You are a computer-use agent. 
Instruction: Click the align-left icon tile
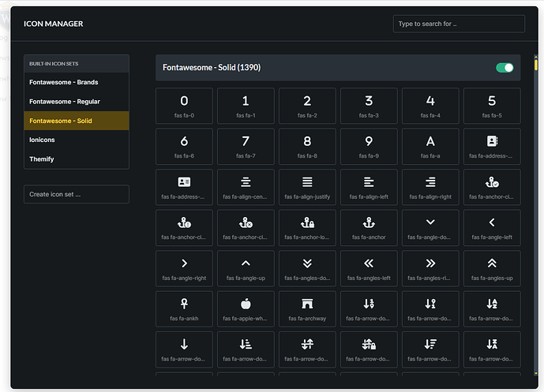pos(369,186)
